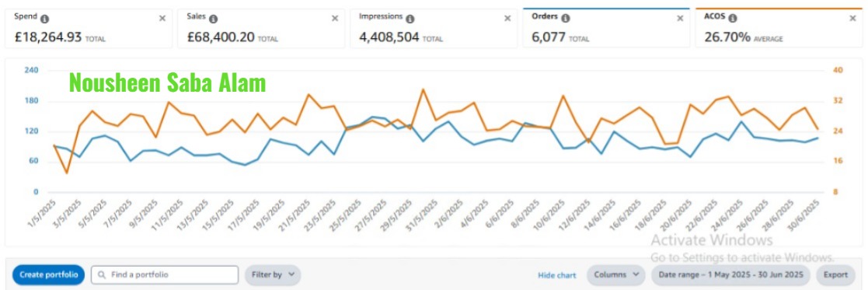This screenshot has height=290, width=868.
Task: Remove the Spend metric card
Action: [162, 18]
